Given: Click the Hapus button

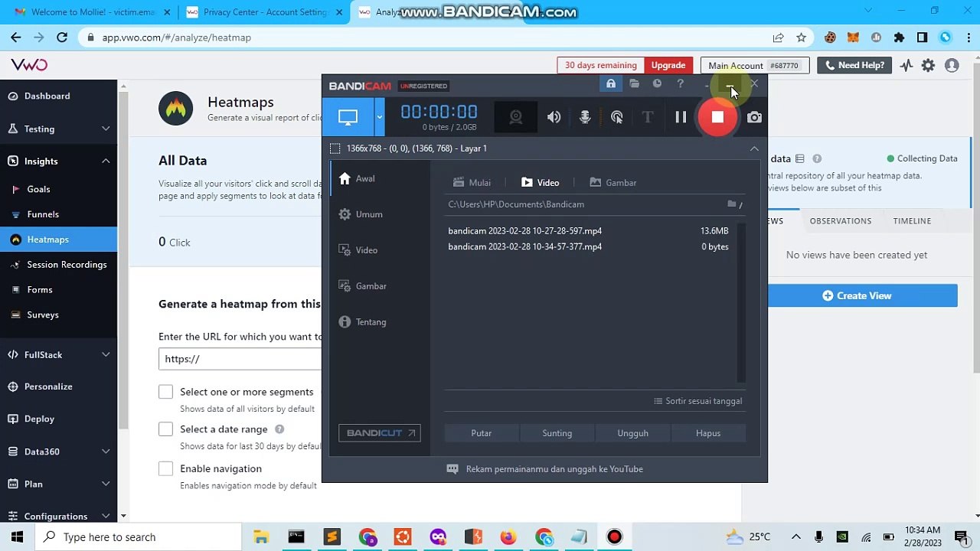Looking at the screenshot, I should pyautogui.click(x=708, y=433).
